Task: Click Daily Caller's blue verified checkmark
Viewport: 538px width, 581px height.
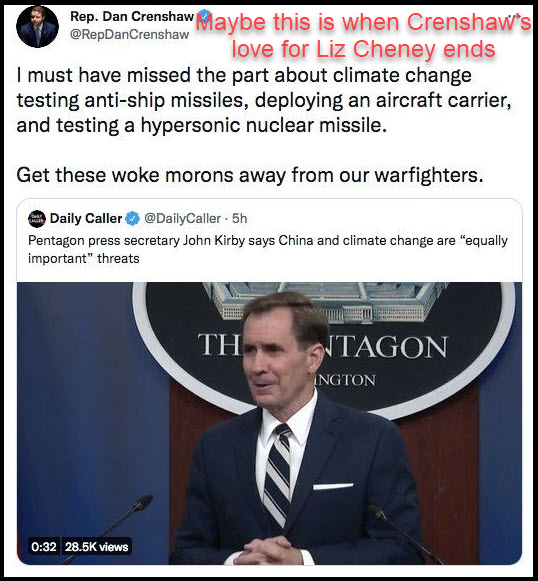Action: (132, 219)
